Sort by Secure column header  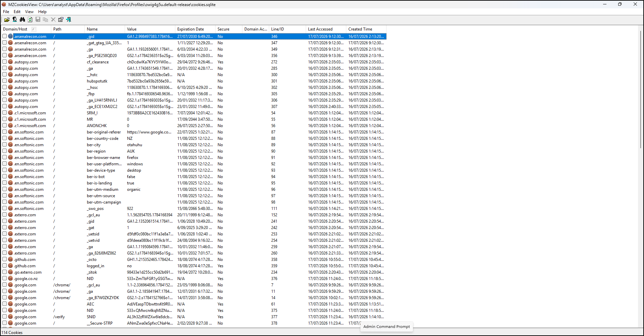click(x=229, y=29)
